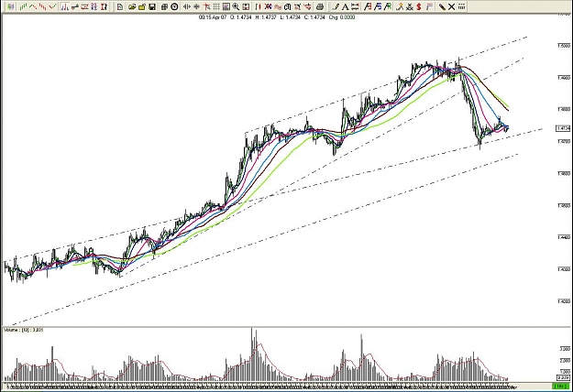Click the boxed volume value on the volume axis
Viewport: 573px width, 392px height.
click(563, 377)
